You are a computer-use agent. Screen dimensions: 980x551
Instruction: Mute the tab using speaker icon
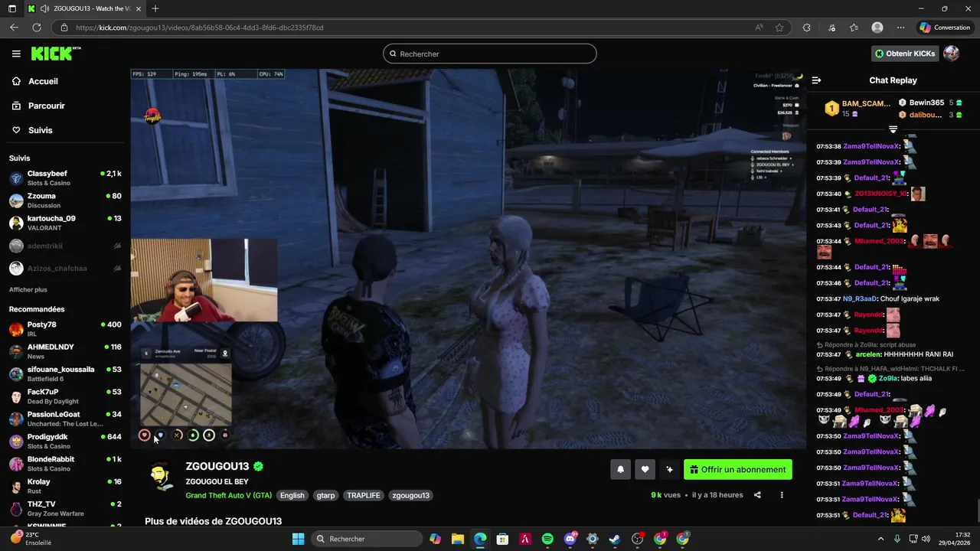(x=44, y=8)
